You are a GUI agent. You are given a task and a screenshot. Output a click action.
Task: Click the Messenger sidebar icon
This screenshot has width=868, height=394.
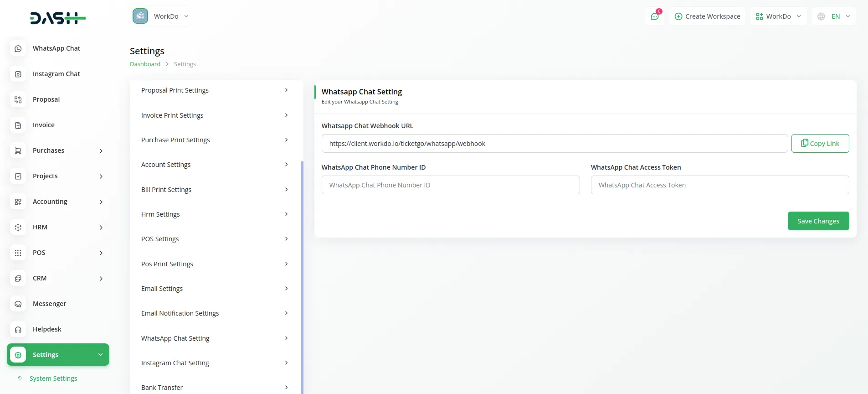[x=18, y=304]
